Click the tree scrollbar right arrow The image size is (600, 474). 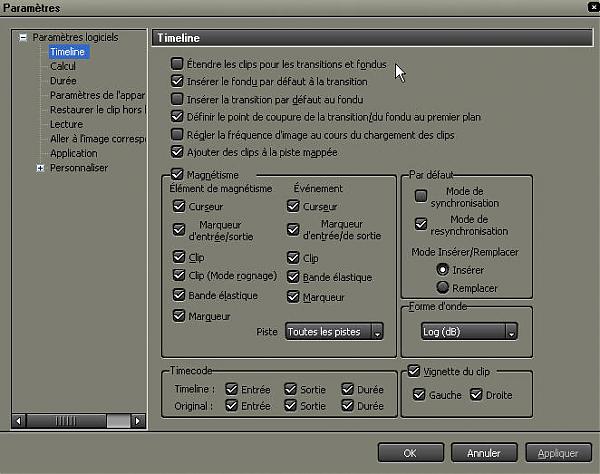coord(138,421)
